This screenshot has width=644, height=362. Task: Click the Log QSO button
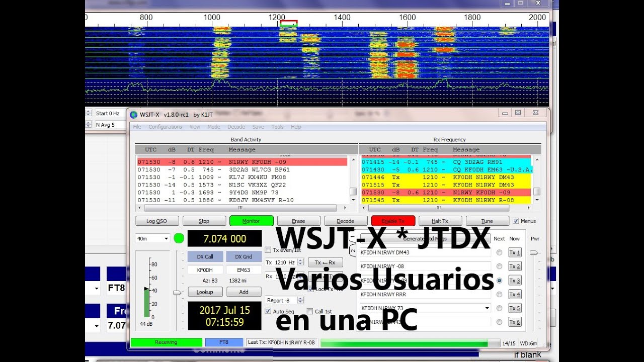[157, 221]
